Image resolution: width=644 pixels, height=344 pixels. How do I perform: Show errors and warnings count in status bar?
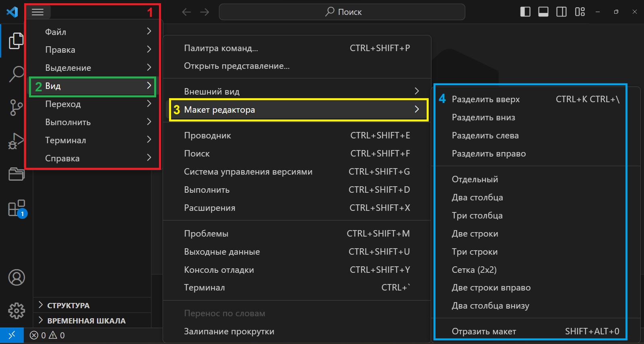[47, 335]
